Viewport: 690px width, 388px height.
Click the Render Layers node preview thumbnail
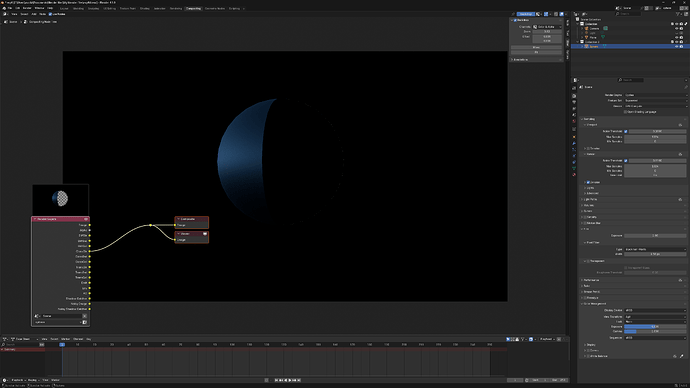tap(60, 199)
